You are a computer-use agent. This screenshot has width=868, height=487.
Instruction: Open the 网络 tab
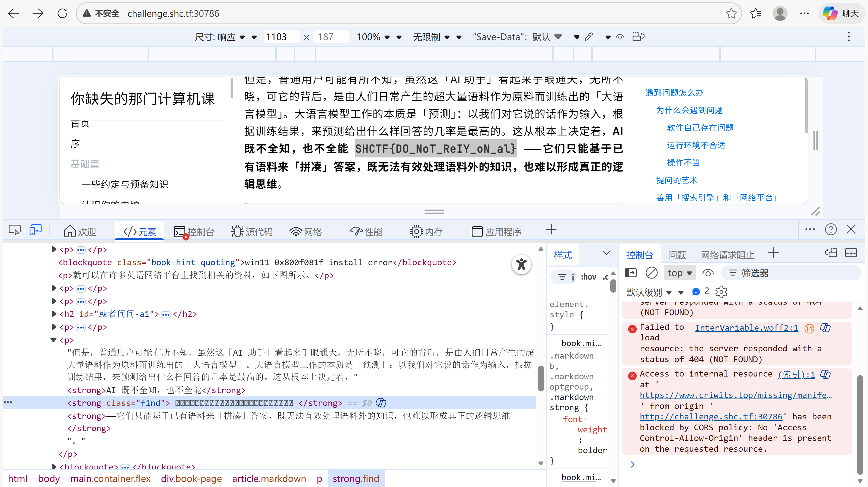306,231
